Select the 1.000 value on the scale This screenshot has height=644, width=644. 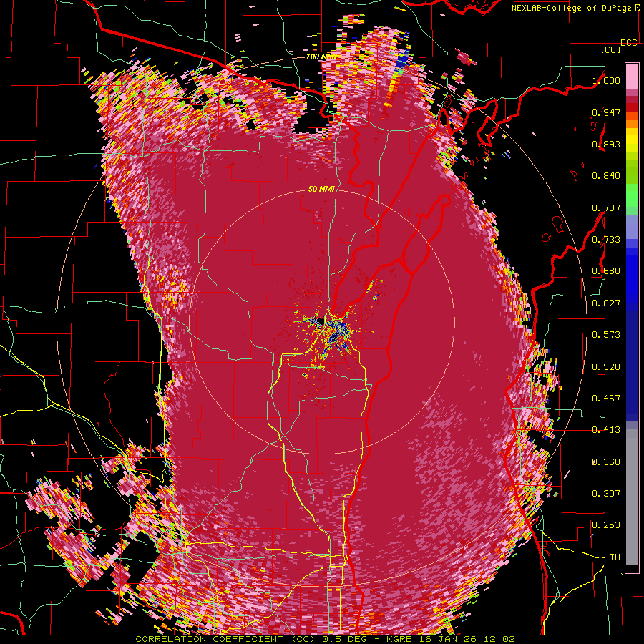click(606, 80)
